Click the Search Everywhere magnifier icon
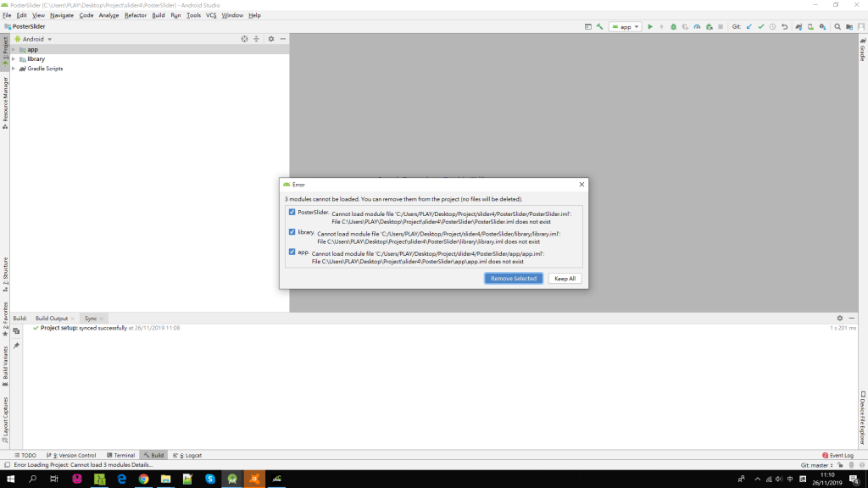The width and height of the screenshot is (868, 488). (837, 26)
